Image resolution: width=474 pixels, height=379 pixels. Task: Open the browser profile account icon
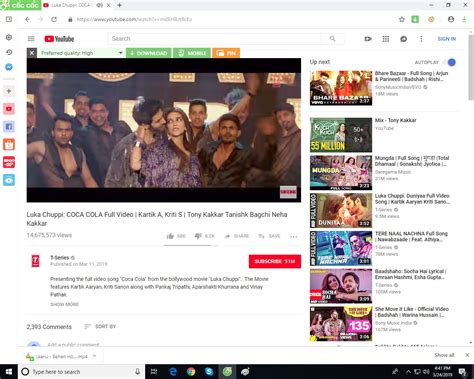(451, 19)
